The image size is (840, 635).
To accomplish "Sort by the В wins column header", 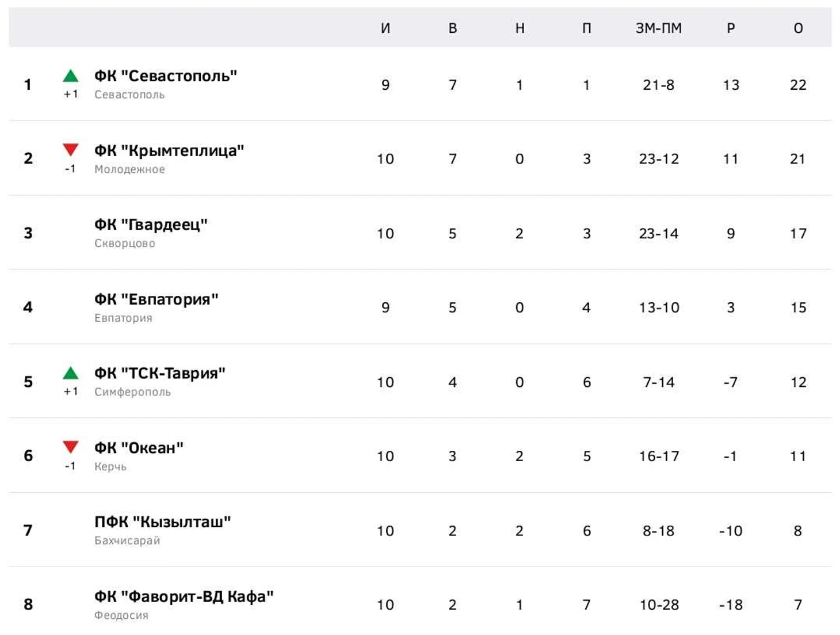I will (x=453, y=28).
